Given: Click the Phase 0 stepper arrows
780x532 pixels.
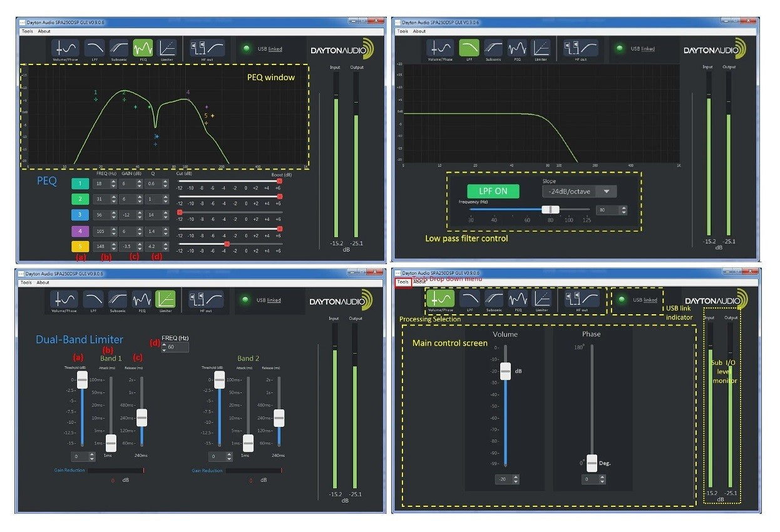Looking at the screenshot, I should pyautogui.click(x=602, y=479).
